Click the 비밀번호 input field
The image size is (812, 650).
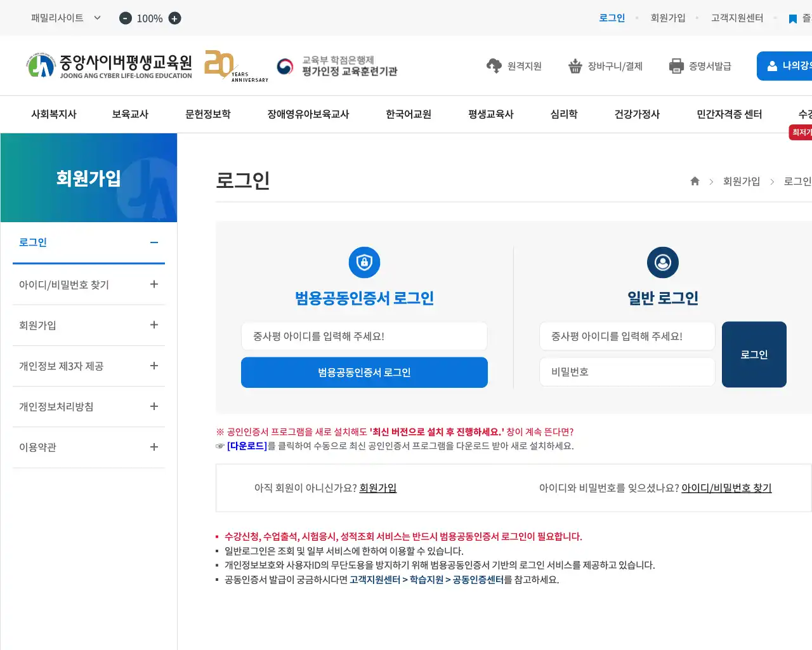click(x=627, y=371)
